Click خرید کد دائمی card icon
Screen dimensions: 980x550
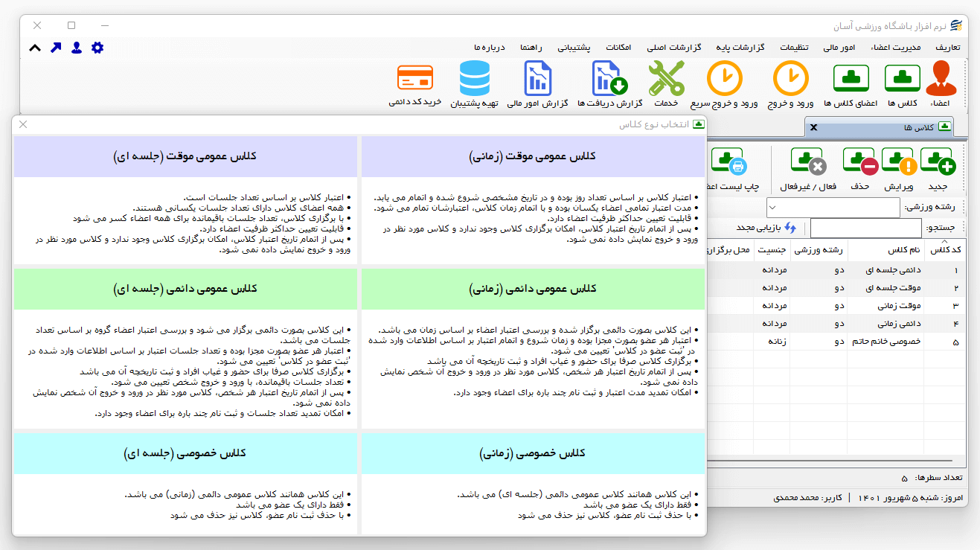tap(415, 84)
